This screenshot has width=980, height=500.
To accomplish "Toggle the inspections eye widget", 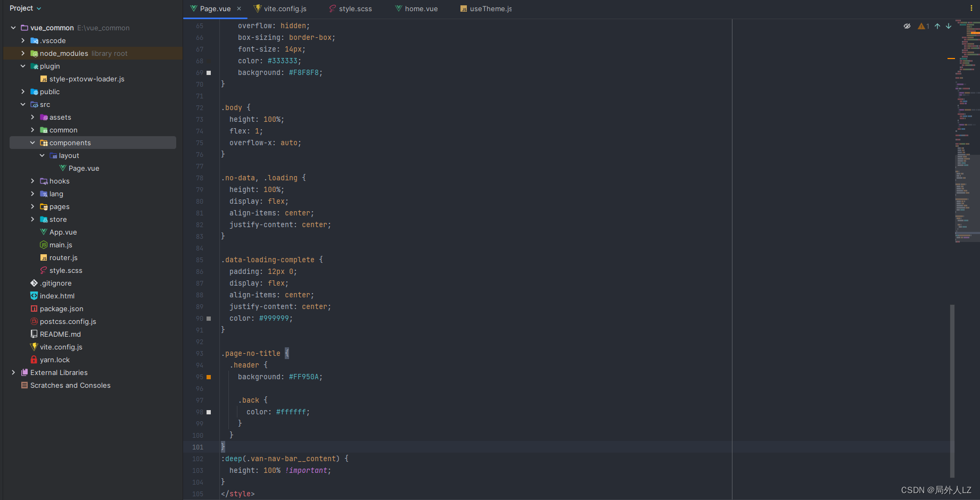I will pyautogui.click(x=907, y=26).
